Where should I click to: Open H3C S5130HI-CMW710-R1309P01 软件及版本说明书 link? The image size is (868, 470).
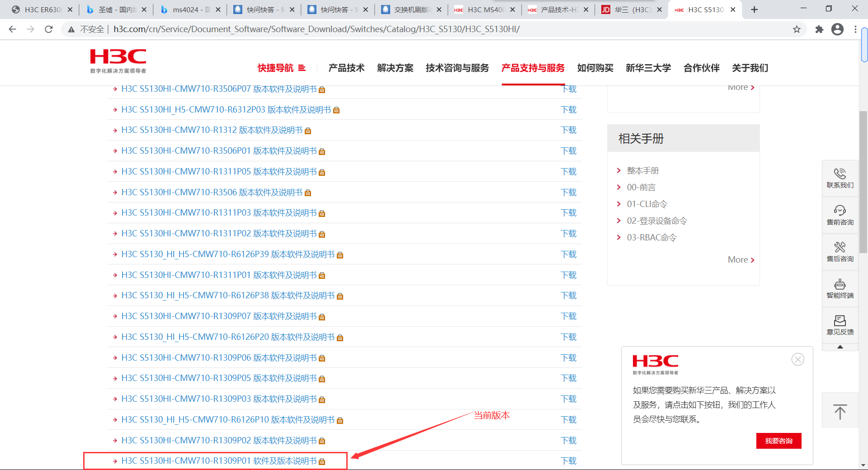click(x=219, y=461)
